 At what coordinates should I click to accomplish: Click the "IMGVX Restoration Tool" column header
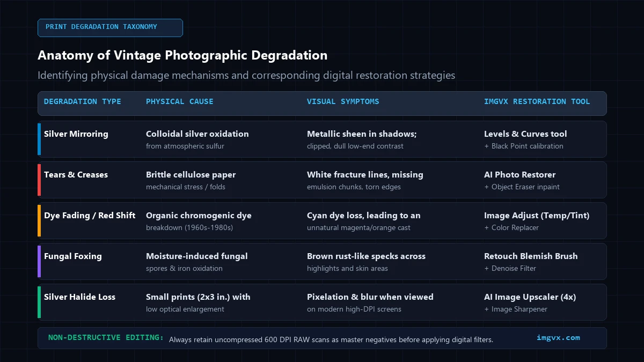click(x=537, y=101)
